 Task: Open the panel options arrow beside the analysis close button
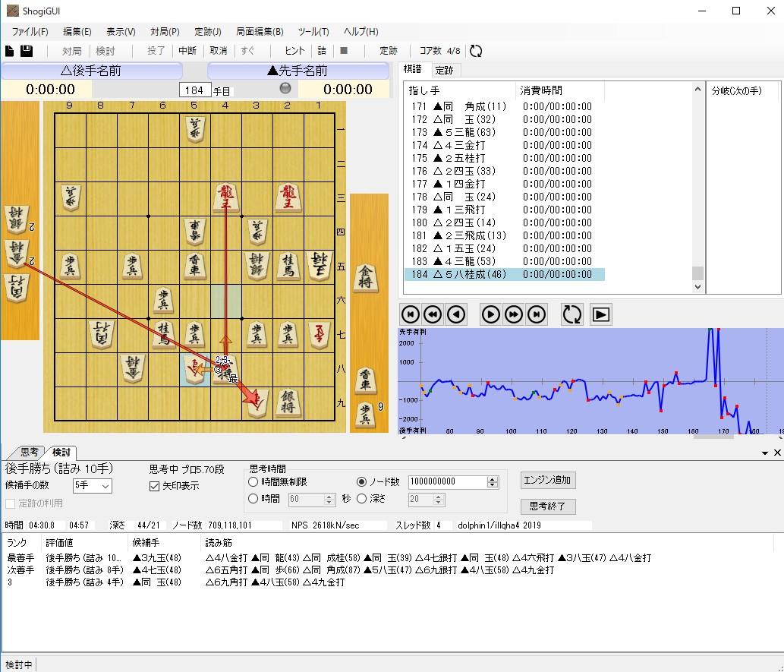pos(765,453)
